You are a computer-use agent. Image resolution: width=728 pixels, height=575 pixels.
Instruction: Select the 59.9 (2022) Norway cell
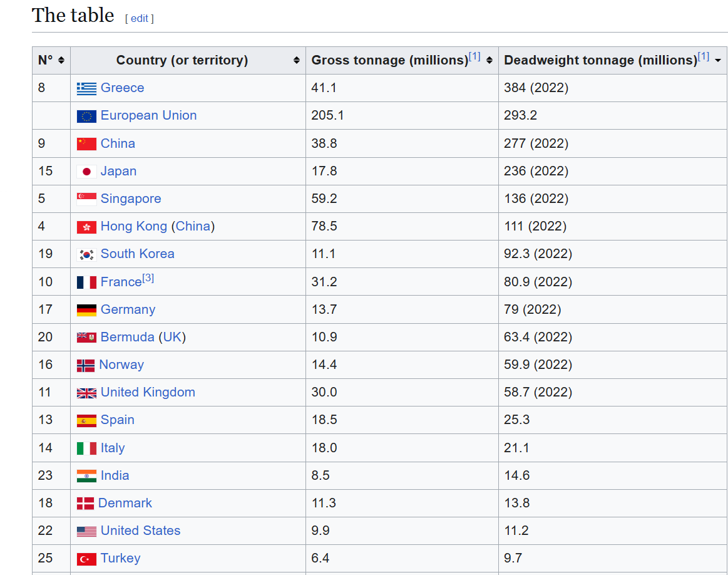coord(613,365)
